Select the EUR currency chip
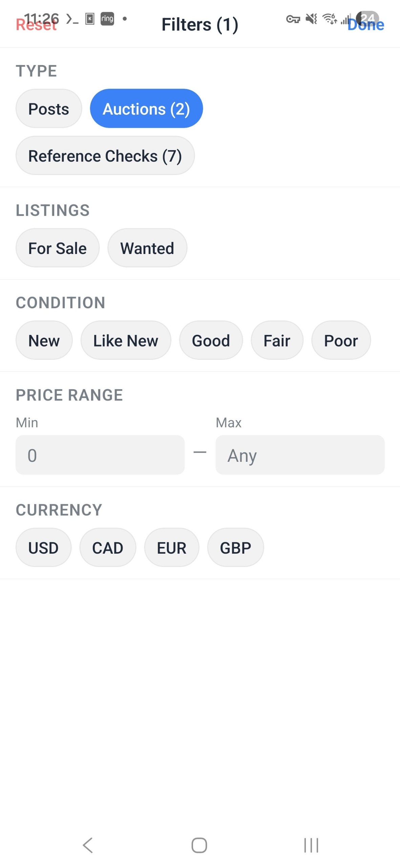400x868 pixels. (x=172, y=547)
